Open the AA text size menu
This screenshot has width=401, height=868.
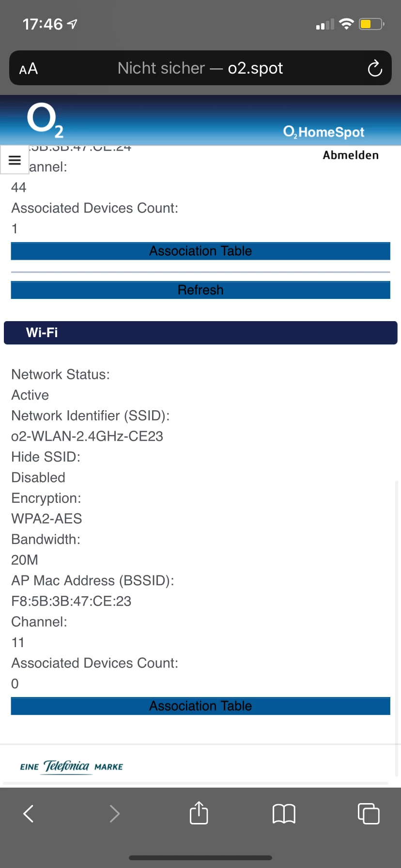[x=29, y=69]
